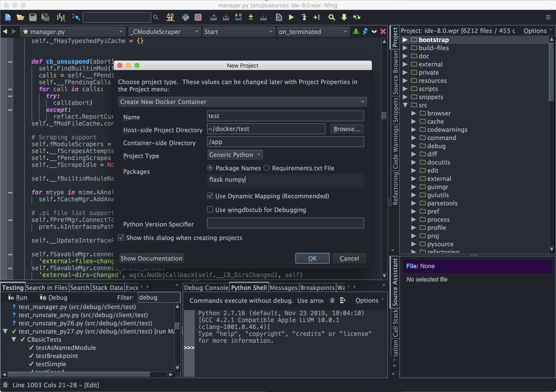Screen dimensions: 556x392
Task: Switch to the Stack Data tab
Action: 108,288
